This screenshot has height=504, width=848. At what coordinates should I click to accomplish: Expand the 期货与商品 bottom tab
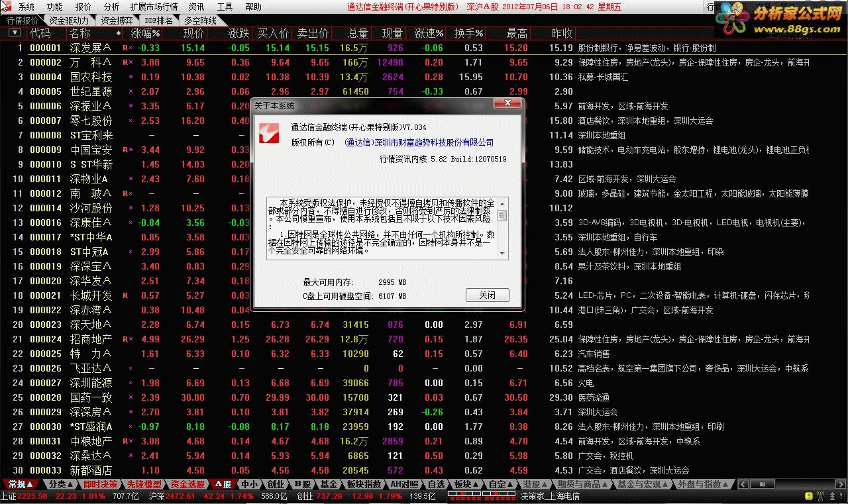coord(583,484)
